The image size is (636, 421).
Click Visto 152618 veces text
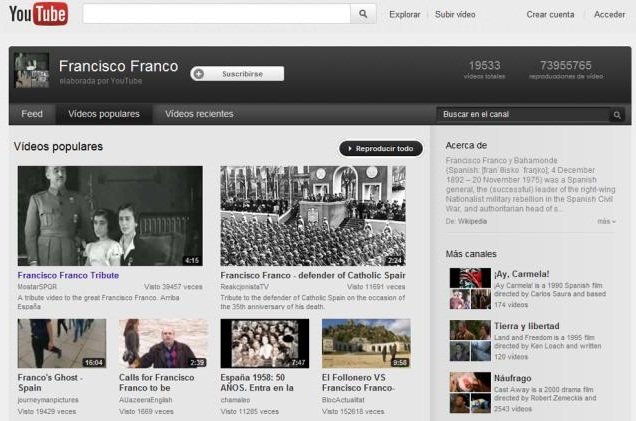click(353, 412)
